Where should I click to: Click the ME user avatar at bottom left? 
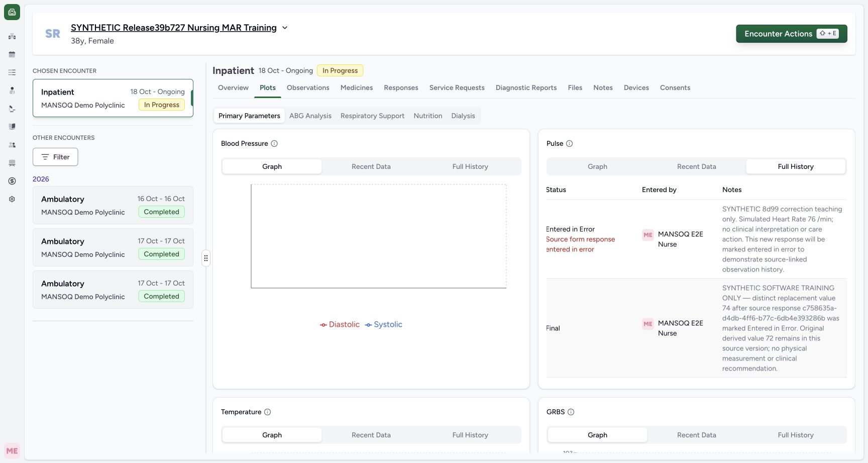pos(12,451)
